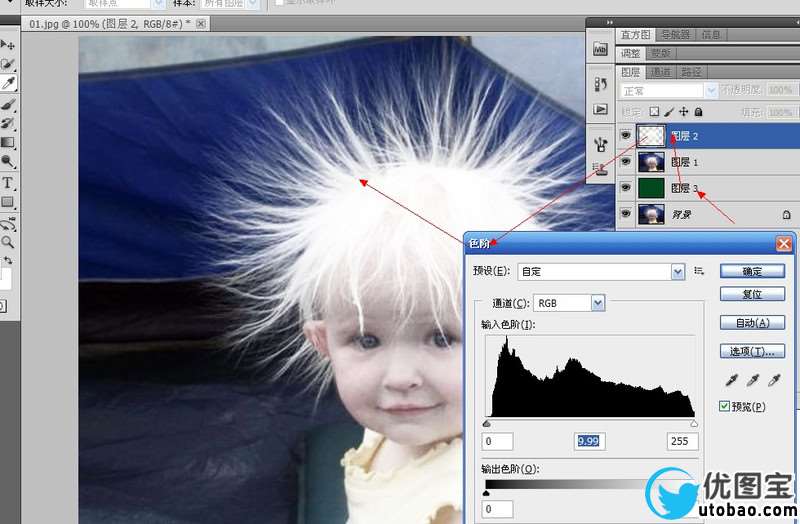Image resolution: width=800 pixels, height=524 pixels.
Task: Select the History Brush tool
Action: [7, 123]
